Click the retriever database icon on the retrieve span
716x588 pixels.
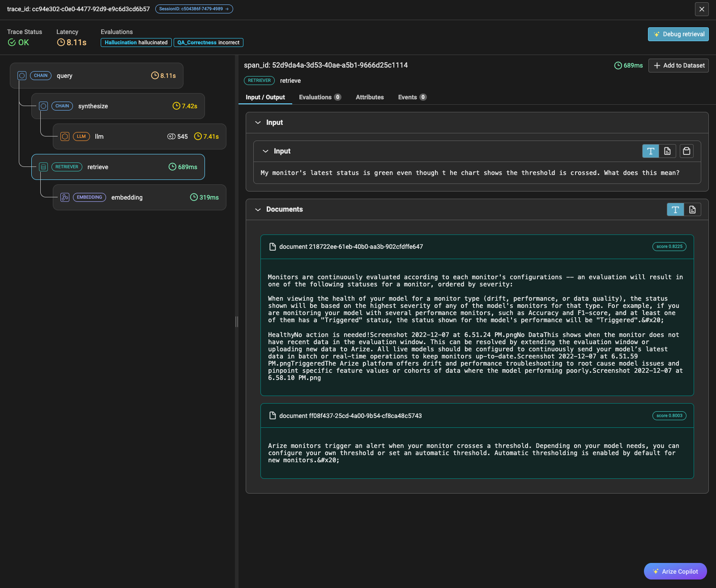43,166
